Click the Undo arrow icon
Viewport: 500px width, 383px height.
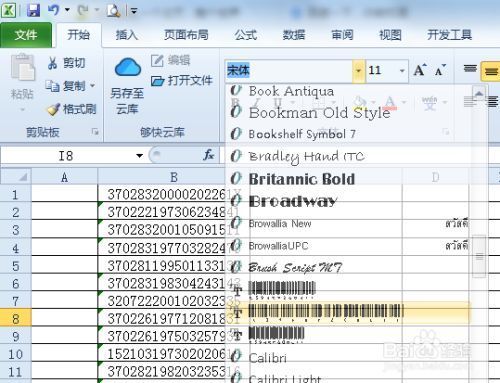(x=53, y=10)
